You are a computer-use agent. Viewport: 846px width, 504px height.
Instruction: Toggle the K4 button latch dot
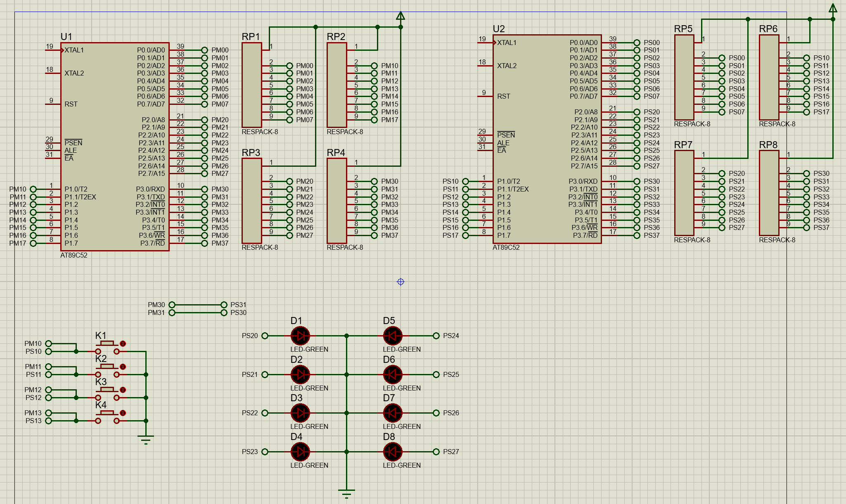[123, 413]
